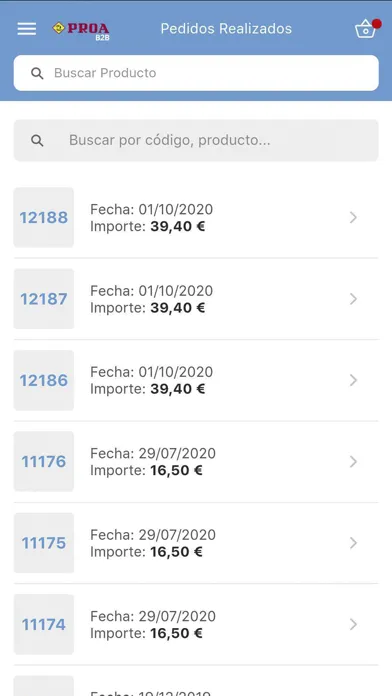This screenshot has width=392, height=696.
Task: Select order number tile 11174
Action: pos(44,625)
